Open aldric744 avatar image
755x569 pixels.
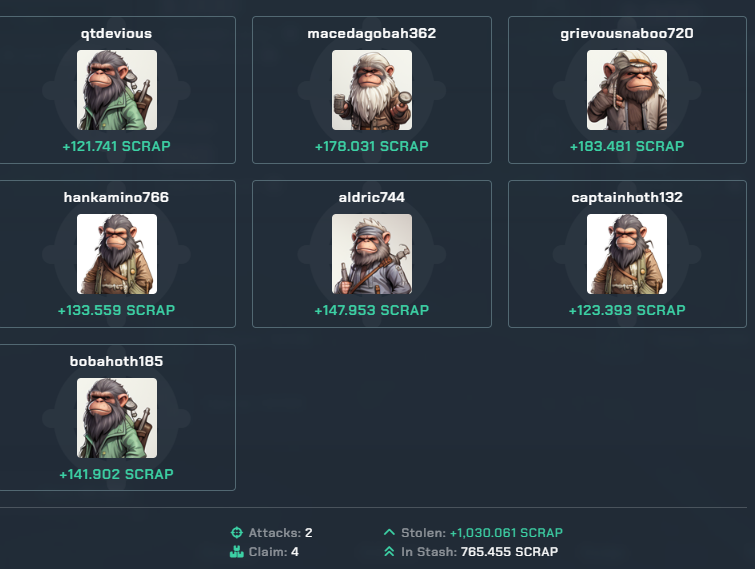pyautogui.click(x=372, y=254)
